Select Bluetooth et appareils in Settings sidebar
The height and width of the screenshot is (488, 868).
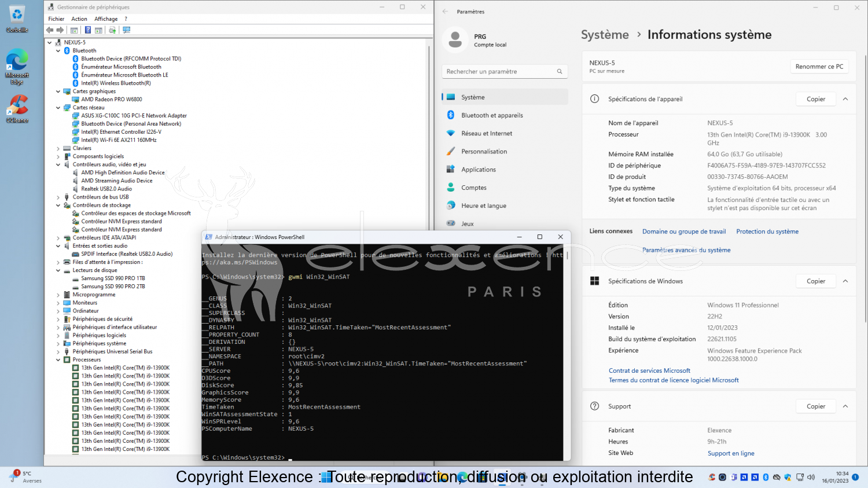click(505, 115)
